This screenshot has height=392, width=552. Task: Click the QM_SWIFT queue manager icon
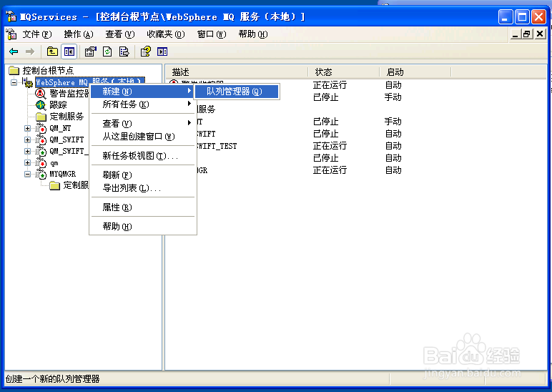tap(41, 139)
